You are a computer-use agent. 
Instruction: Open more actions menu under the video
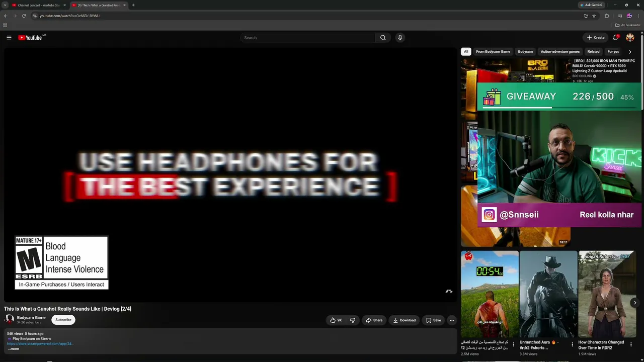[452, 320]
